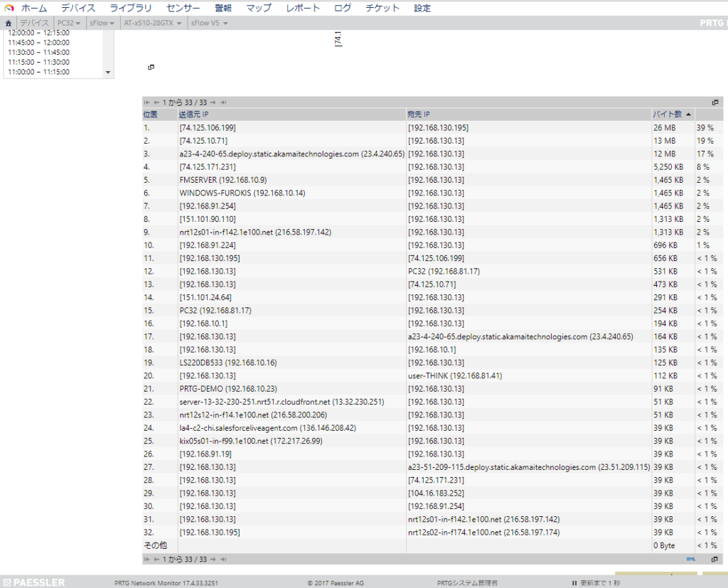This screenshot has width=728, height=588.
Task: Click 更新まで refresh countdown text
Action: (x=600, y=583)
